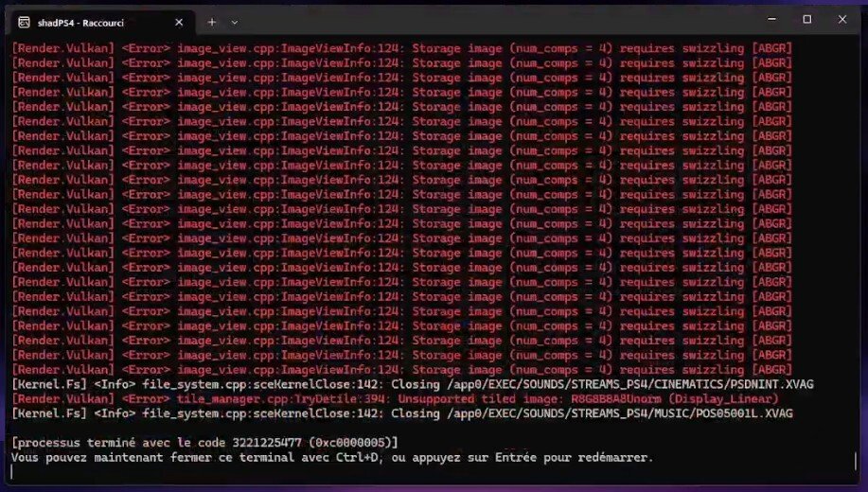Click the R8G8B8A8Unorm format text
The image size is (868, 492).
[616, 399]
